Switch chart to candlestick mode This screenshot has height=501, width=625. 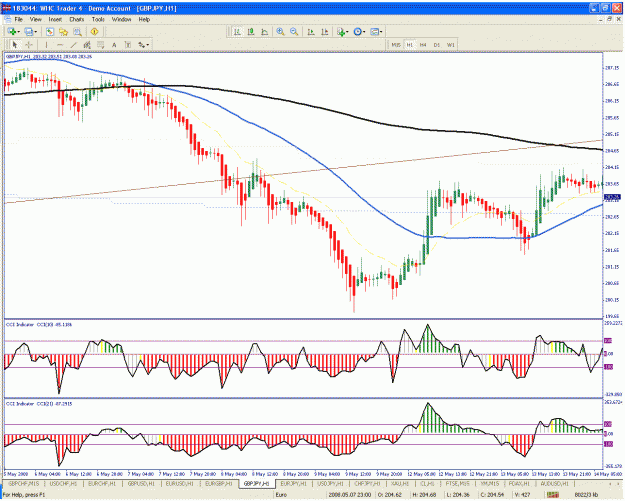[251, 31]
